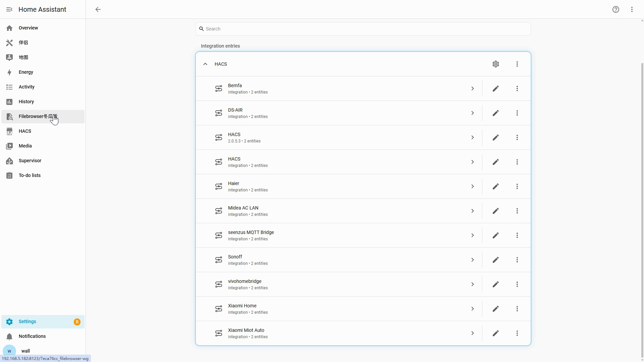
Task: Collapse the HACS integration entries group
Action: 205,64
